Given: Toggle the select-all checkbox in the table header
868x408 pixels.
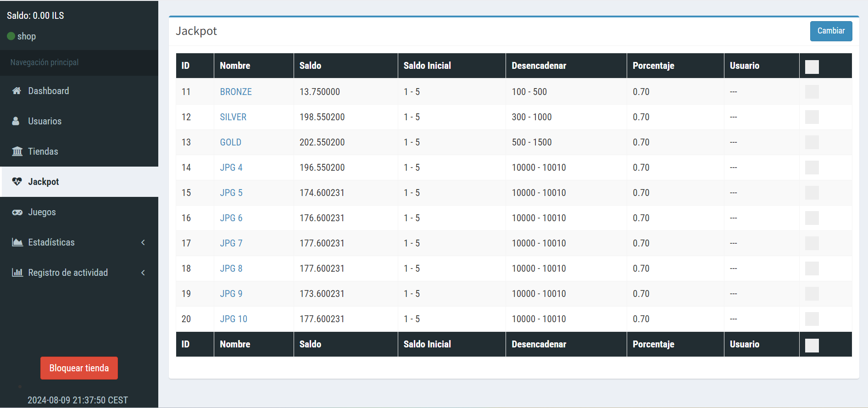Looking at the screenshot, I should coord(812,67).
